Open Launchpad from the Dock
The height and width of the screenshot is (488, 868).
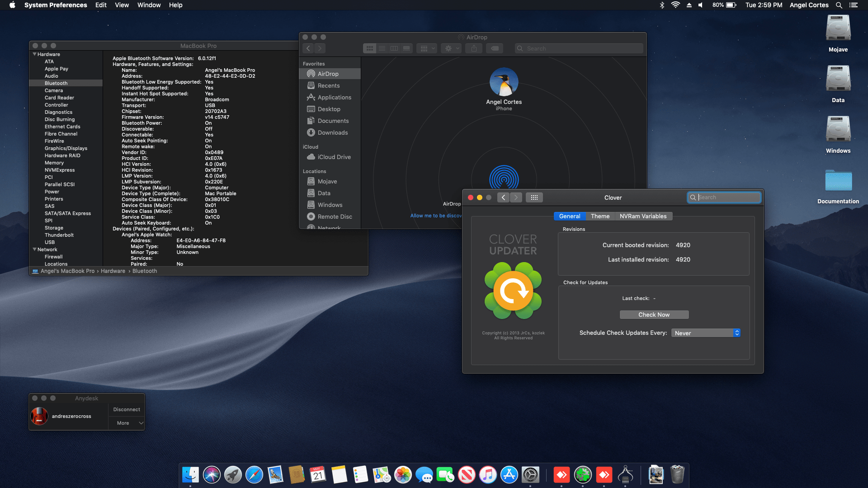(233, 475)
